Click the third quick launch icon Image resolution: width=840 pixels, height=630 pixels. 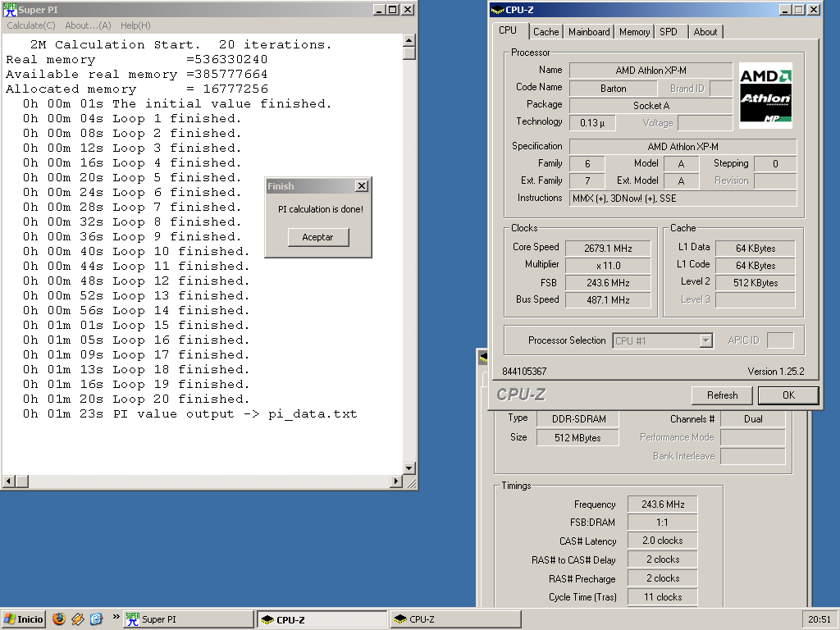[x=96, y=619]
